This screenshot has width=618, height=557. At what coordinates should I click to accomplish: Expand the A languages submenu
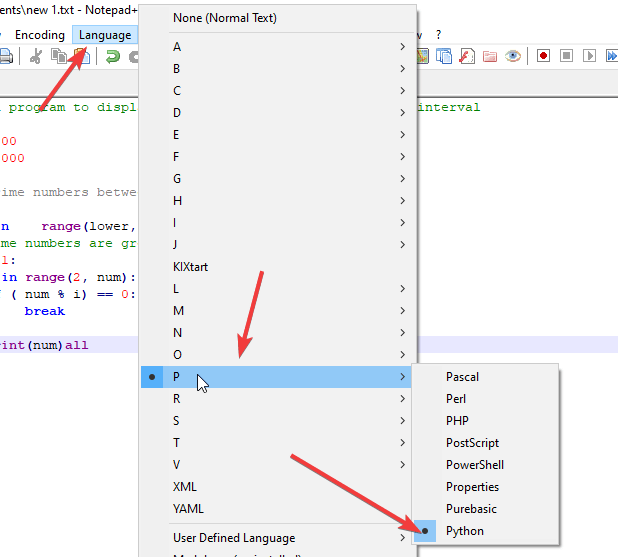pos(278,47)
